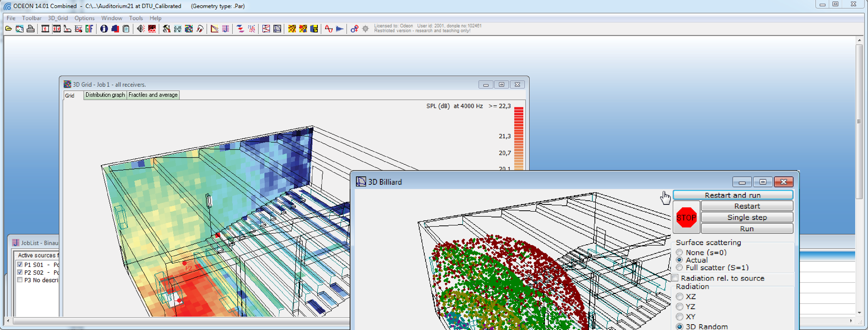Image resolution: width=868 pixels, height=330 pixels.
Task: Stop the billiard simulation with STOP
Action: coord(686,217)
